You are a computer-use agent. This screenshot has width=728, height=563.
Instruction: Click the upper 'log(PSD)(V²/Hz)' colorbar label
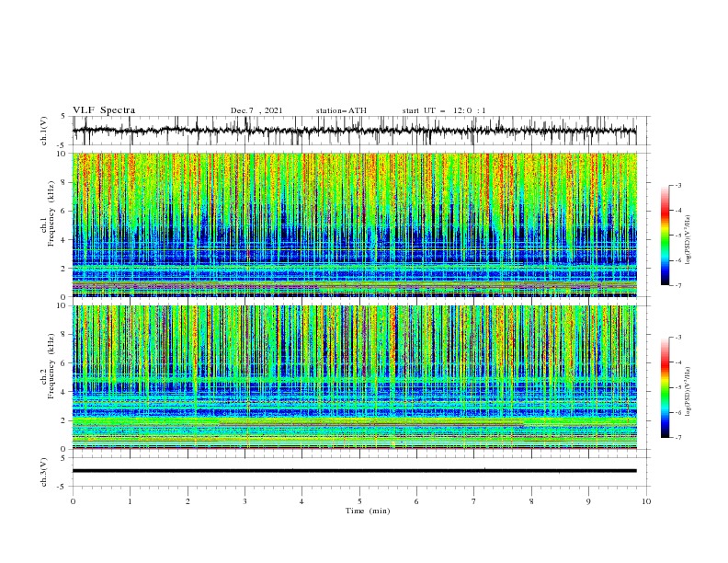(x=688, y=240)
